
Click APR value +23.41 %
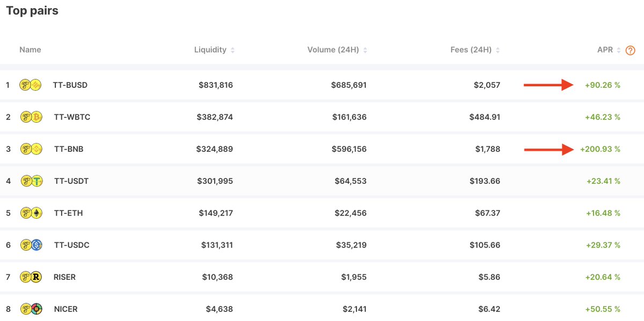pyautogui.click(x=603, y=181)
